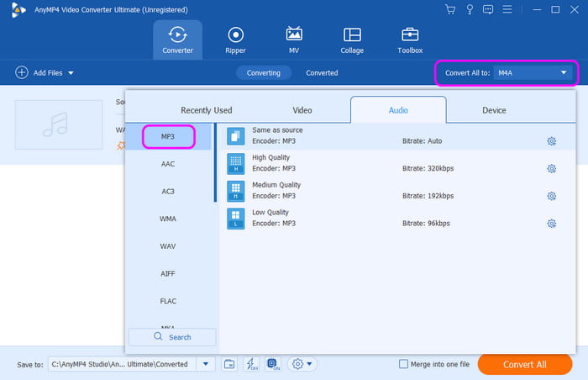Choose AIFF in the format list
The width and height of the screenshot is (588, 380).
coord(168,273)
